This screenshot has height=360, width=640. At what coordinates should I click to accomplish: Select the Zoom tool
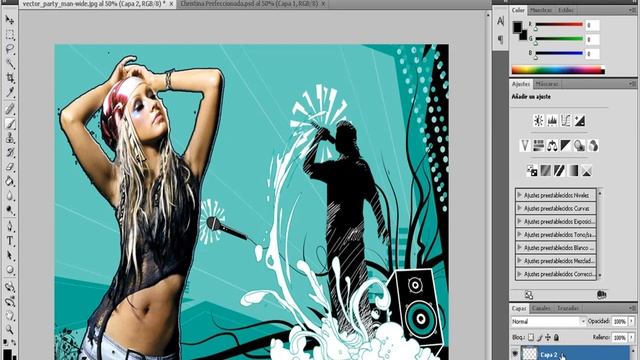(10, 329)
